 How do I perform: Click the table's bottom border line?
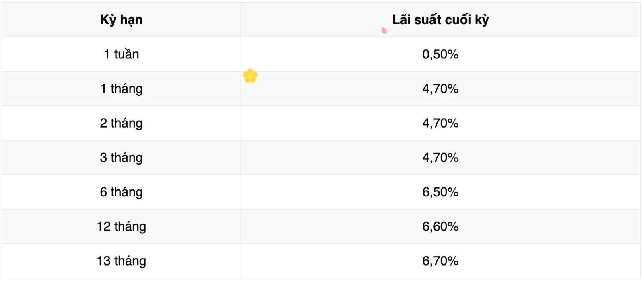click(322, 278)
